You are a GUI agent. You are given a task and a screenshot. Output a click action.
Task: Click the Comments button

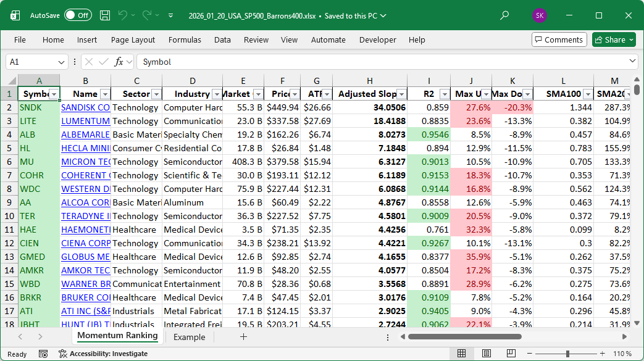pyautogui.click(x=559, y=39)
